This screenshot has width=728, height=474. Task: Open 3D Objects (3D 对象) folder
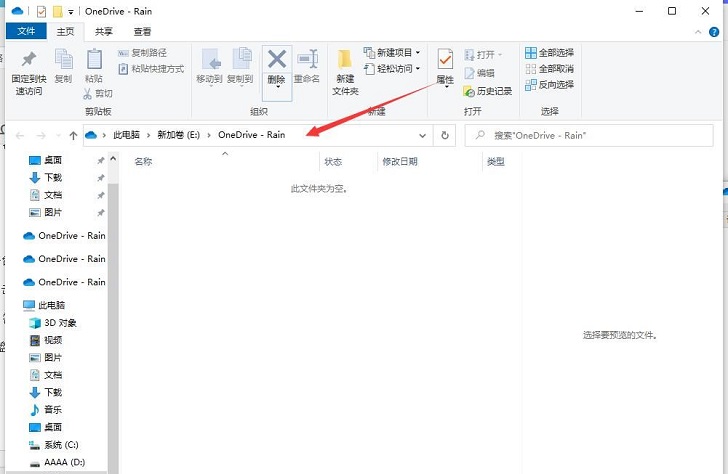click(x=52, y=323)
